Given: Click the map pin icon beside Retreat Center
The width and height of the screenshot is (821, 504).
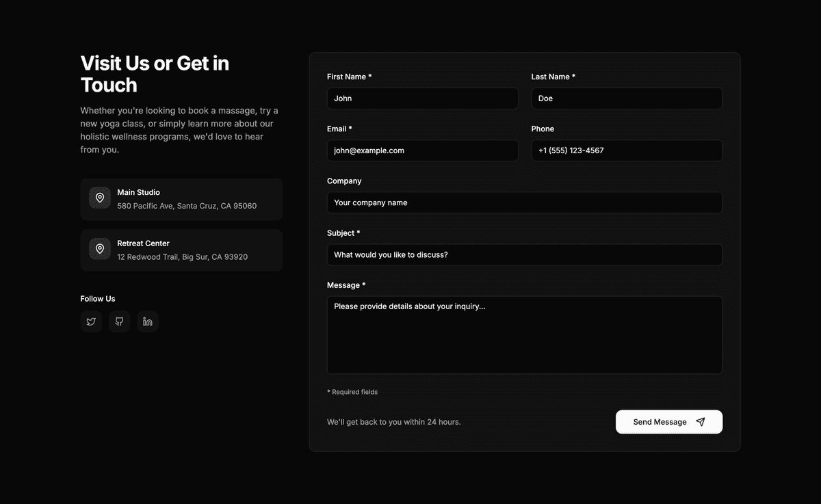Looking at the screenshot, I should [100, 249].
